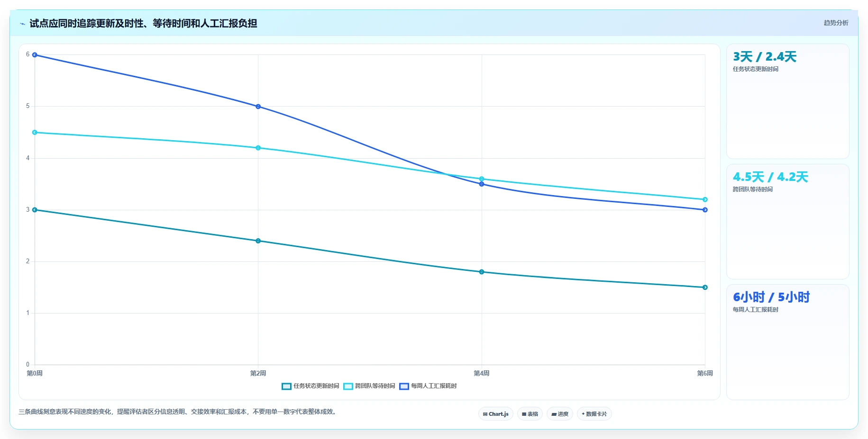Click the 第4周 x-axis label

[x=482, y=373]
